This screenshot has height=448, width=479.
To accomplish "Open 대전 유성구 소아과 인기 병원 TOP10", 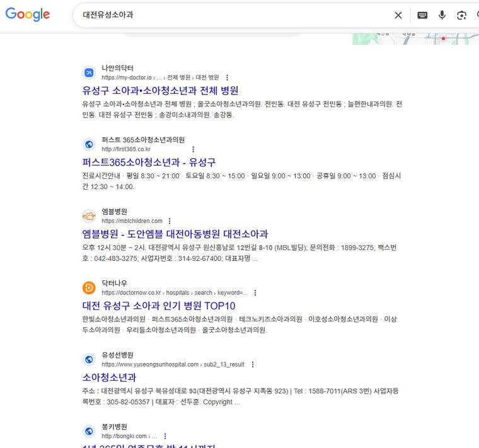I will 159,306.
